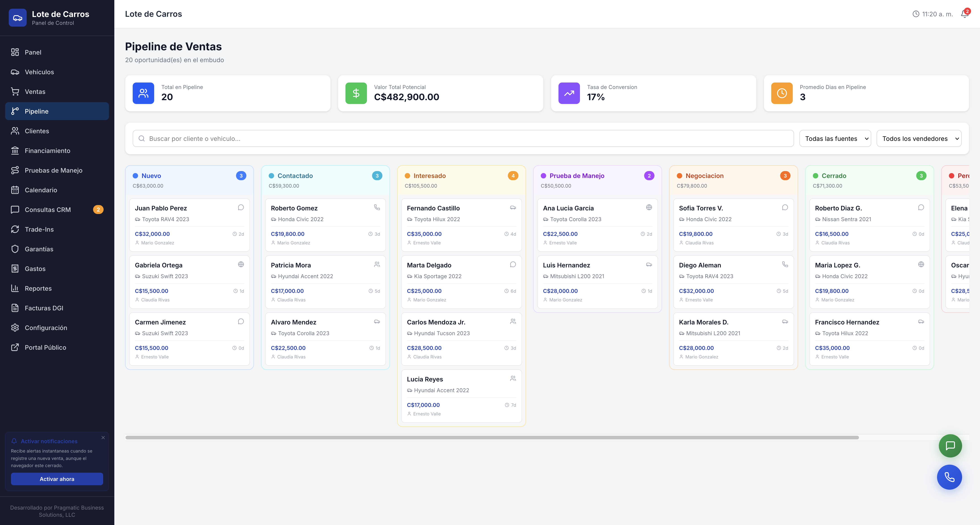Click the Tasa de Conversion trend icon
This screenshot has height=525, width=980.
[569, 93]
